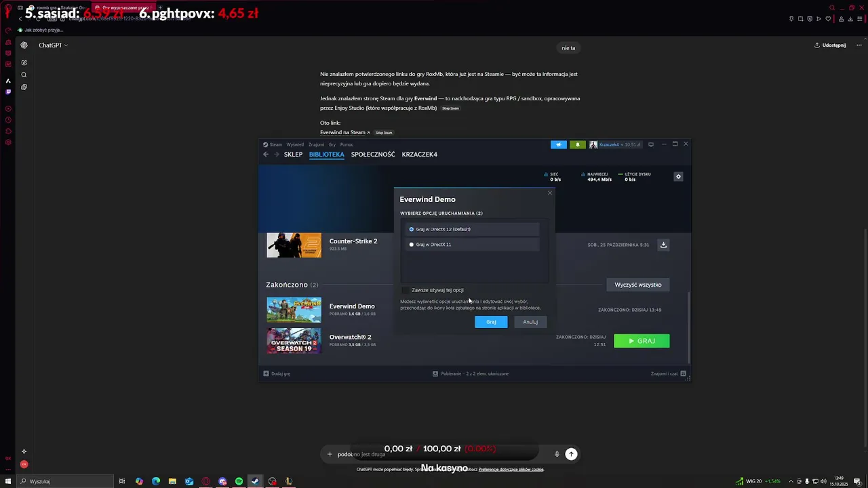Click Counter-Strike 2 download arrow icon
Viewport: 868px width, 488px height.
pyautogui.click(x=663, y=245)
